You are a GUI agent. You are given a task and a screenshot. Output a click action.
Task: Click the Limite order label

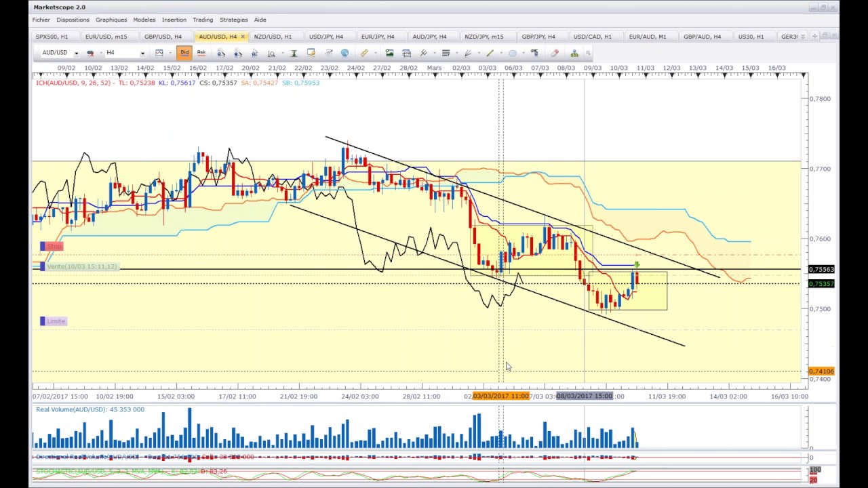54,321
